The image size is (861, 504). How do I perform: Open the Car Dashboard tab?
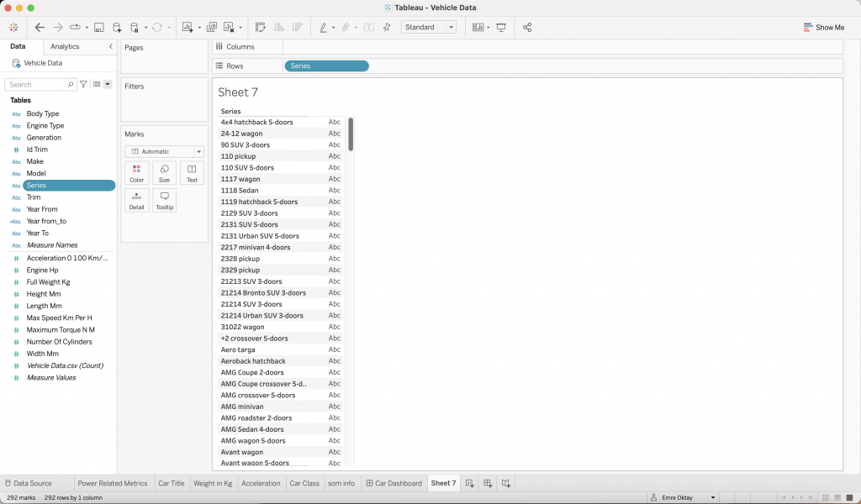click(394, 483)
